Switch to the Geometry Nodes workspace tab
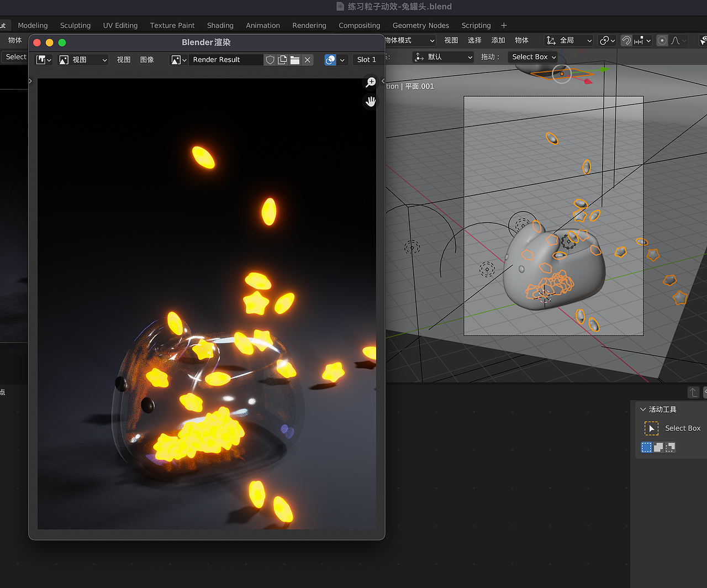 click(x=420, y=25)
